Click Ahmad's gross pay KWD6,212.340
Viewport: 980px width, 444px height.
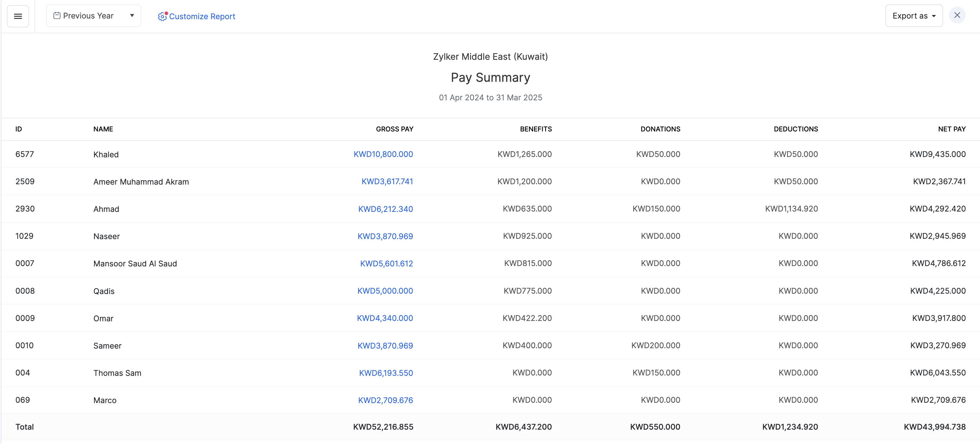point(385,209)
